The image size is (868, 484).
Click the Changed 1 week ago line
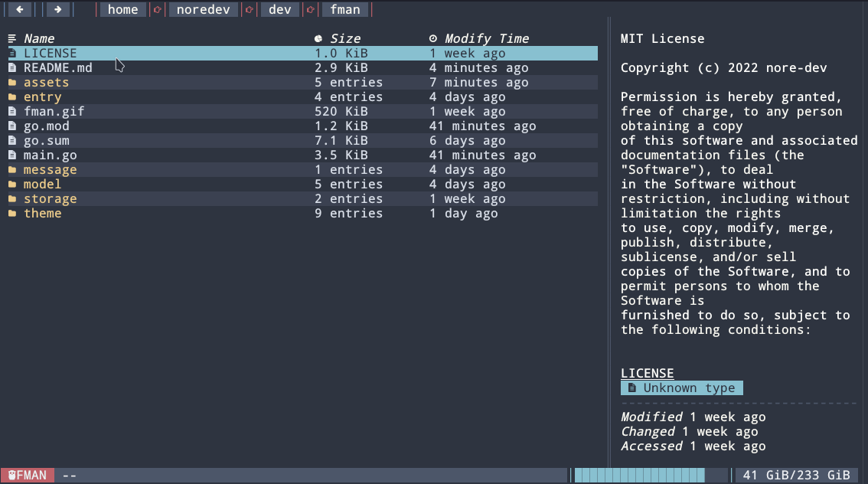coord(689,432)
